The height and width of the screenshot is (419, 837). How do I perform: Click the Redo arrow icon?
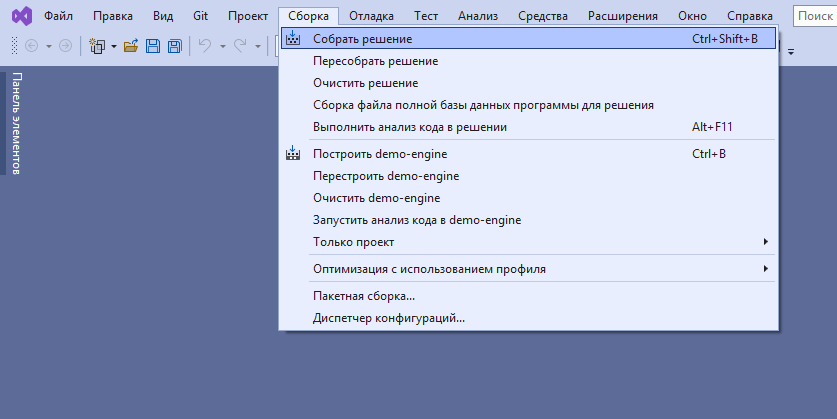tap(240, 46)
